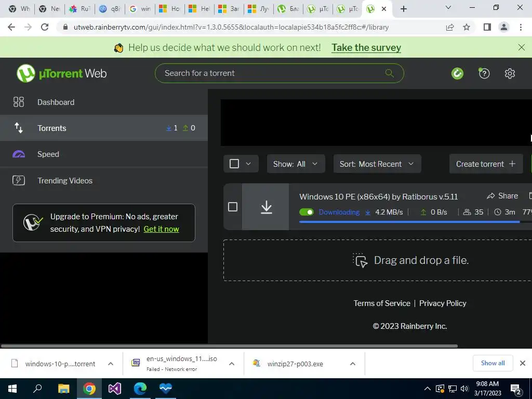Viewport: 532px width, 399px height.
Task: Check the Windows 10 PE torrent checkbox
Action: coord(232,207)
